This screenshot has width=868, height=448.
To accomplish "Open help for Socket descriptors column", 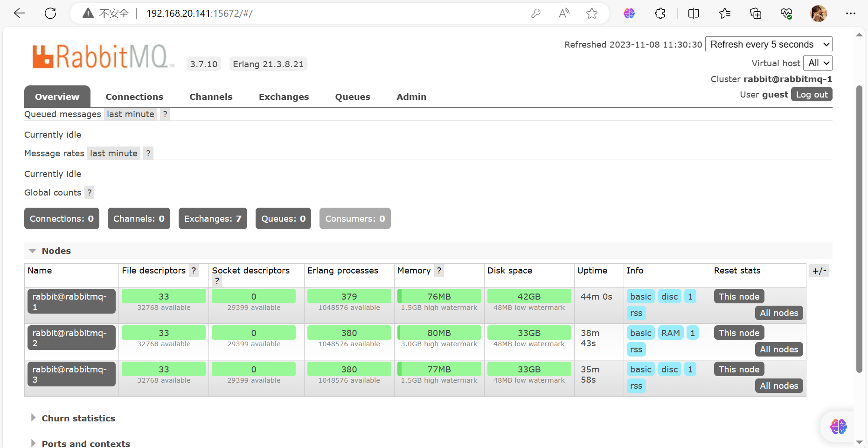I will point(217,281).
